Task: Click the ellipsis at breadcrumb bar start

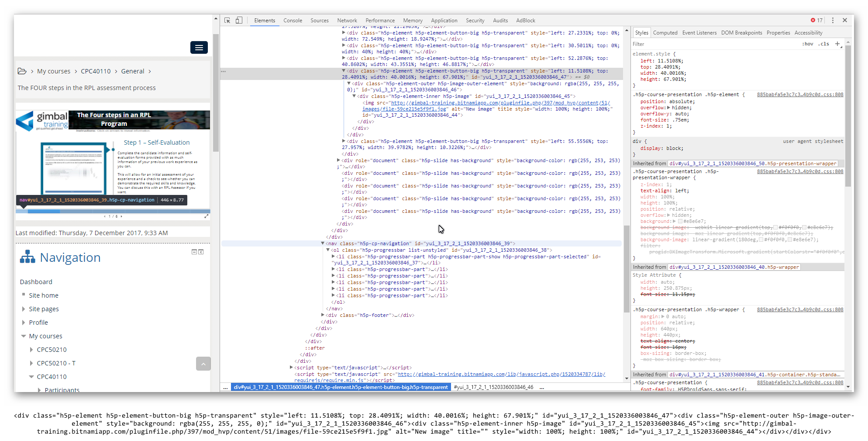Action: coord(225,388)
